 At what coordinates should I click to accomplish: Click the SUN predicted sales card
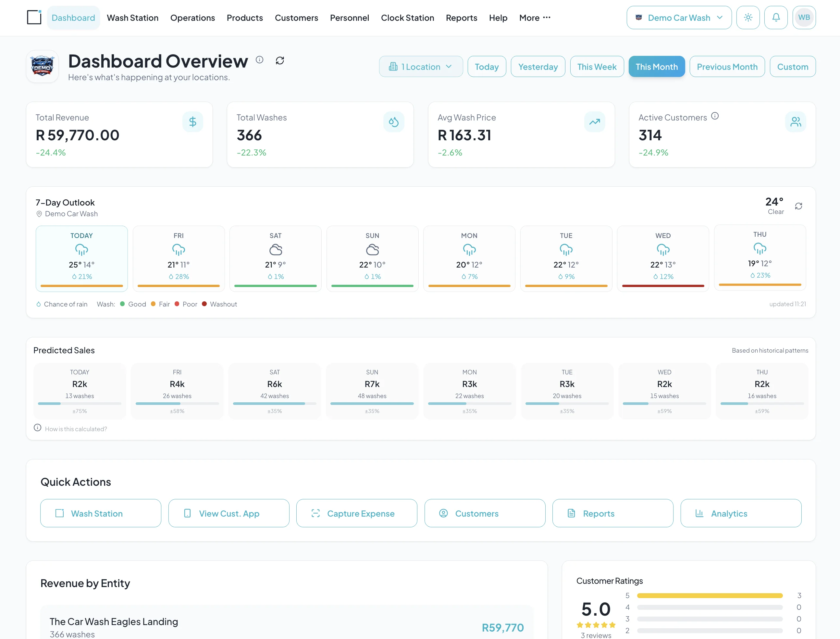coord(372,391)
